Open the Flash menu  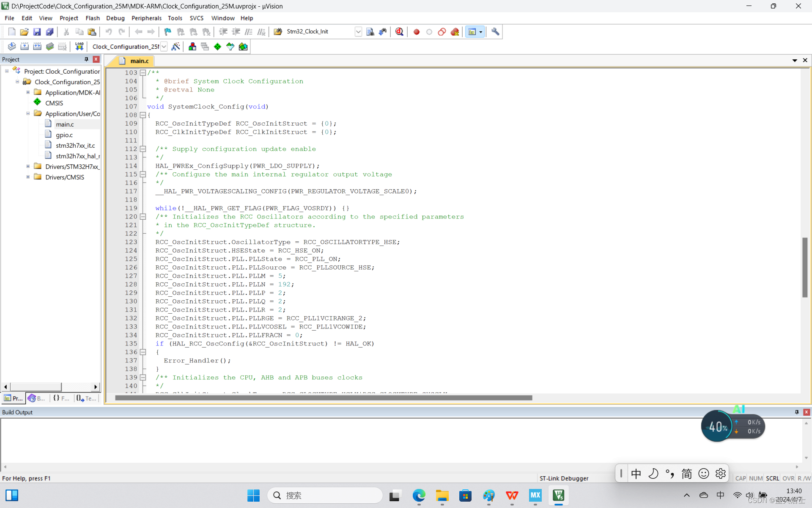point(92,18)
